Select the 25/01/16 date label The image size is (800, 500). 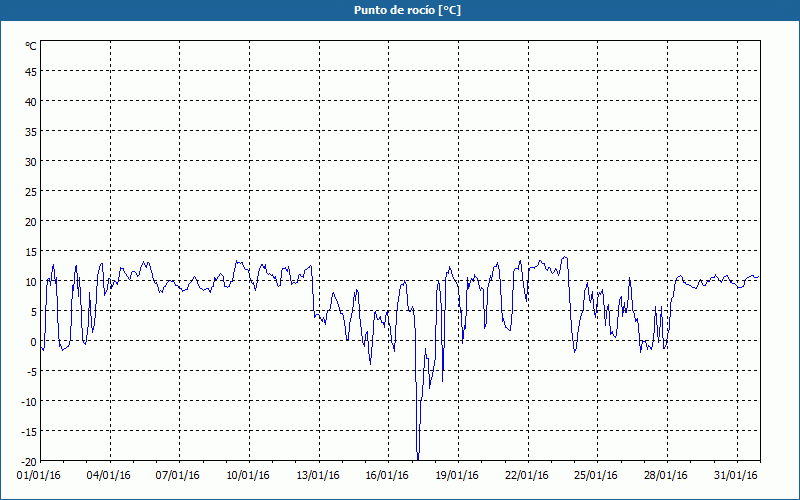point(596,476)
